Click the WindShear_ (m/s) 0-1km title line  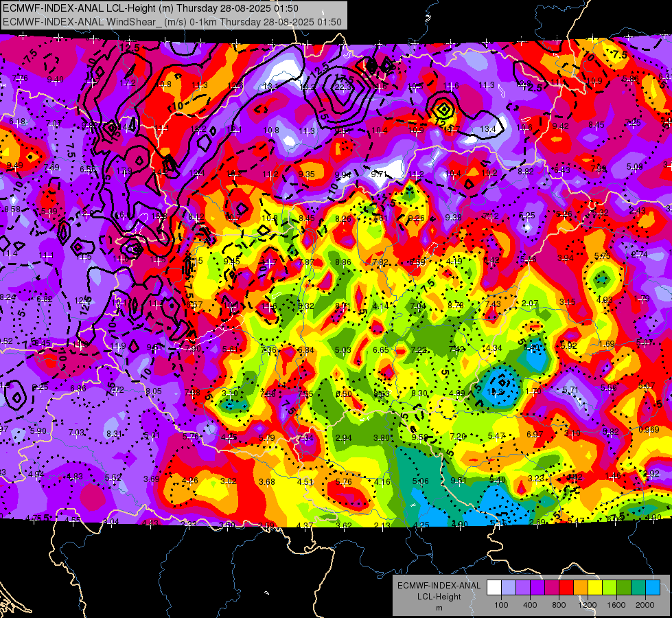pos(172,22)
